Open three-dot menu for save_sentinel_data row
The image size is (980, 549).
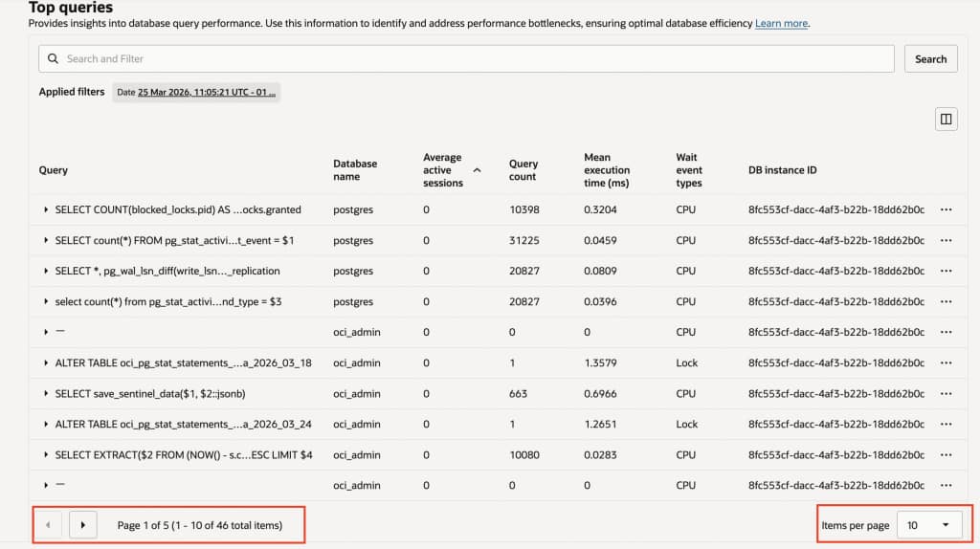tap(947, 393)
